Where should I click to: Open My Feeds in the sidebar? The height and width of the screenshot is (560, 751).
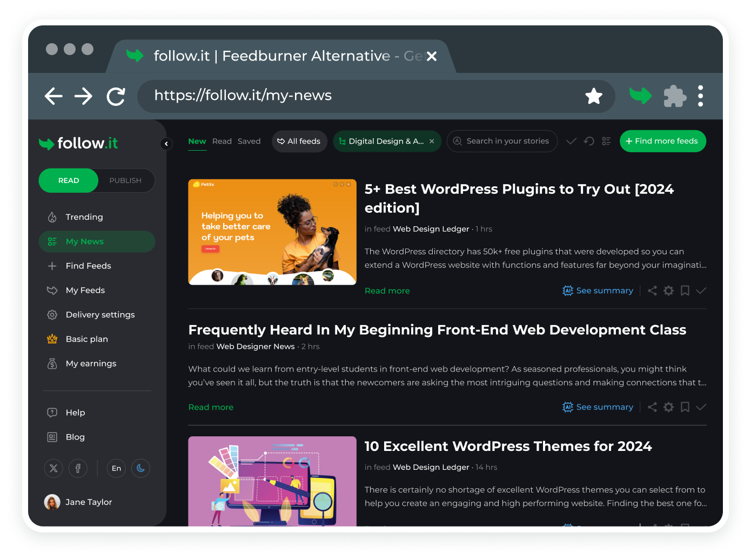97,290
